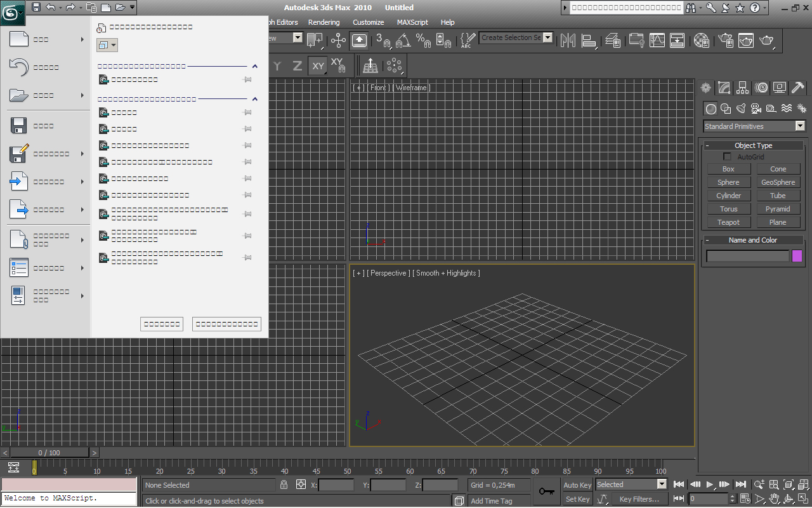Toggle Auto Key mode
The width and height of the screenshot is (812, 508).
(577, 485)
